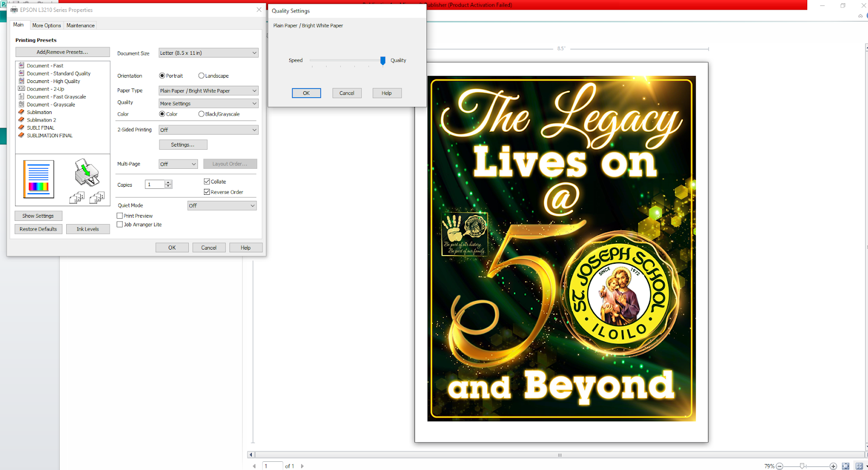Go to next page arrow in Publisher
This screenshot has height=470, width=868.
pyautogui.click(x=302, y=466)
